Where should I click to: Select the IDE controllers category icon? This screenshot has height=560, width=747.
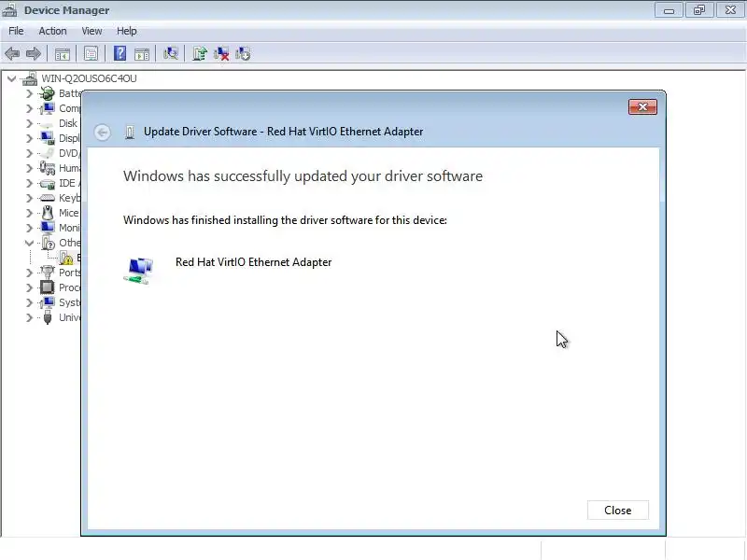(x=48, y=183)
